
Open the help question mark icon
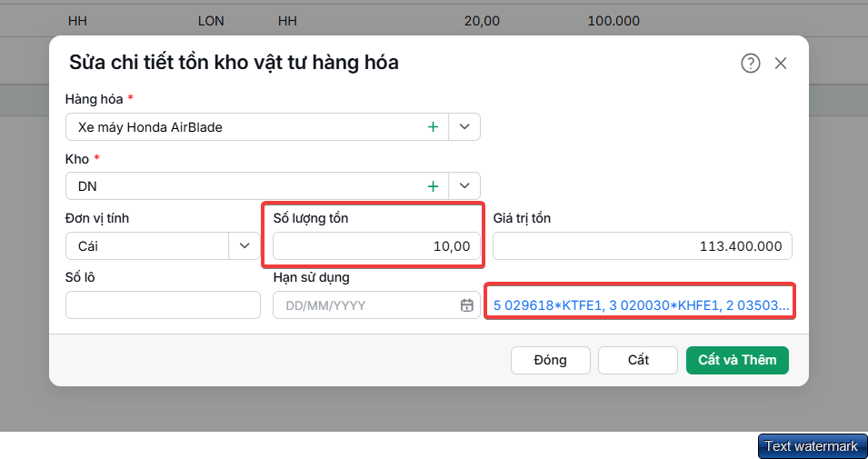coord(751,64)
